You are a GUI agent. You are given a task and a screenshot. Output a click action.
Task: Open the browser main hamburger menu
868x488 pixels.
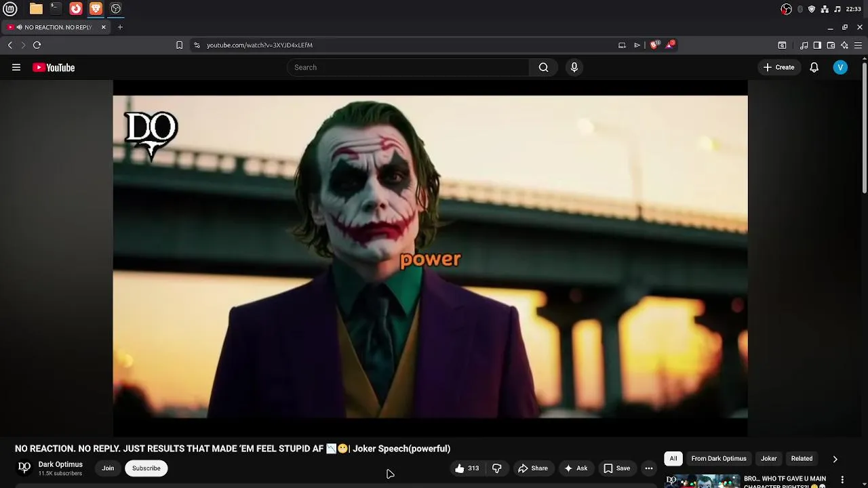pos(858,45)
